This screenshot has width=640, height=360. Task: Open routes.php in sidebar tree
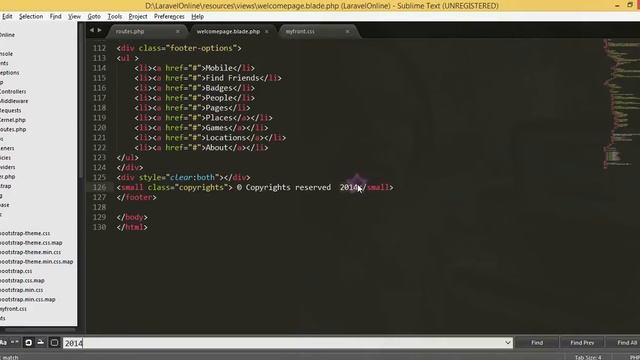13,129
